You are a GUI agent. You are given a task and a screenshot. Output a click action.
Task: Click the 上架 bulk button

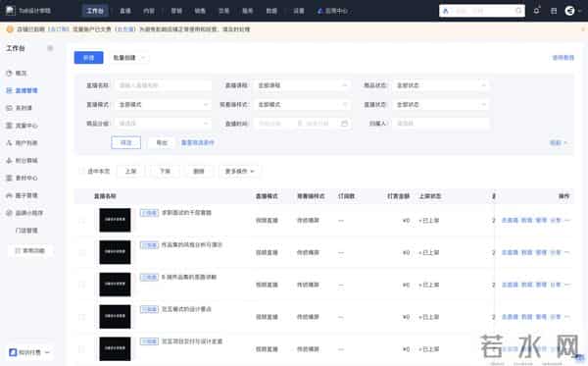tap(130, 171)
